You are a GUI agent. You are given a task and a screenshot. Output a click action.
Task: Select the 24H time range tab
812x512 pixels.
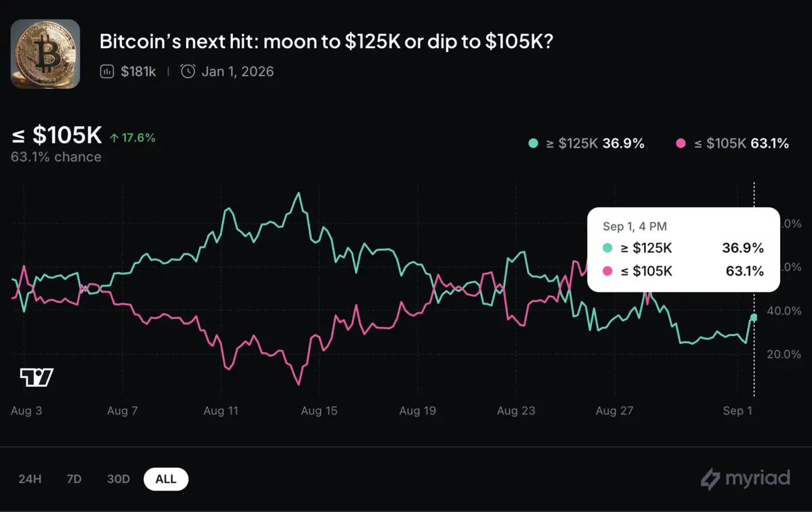30,479
